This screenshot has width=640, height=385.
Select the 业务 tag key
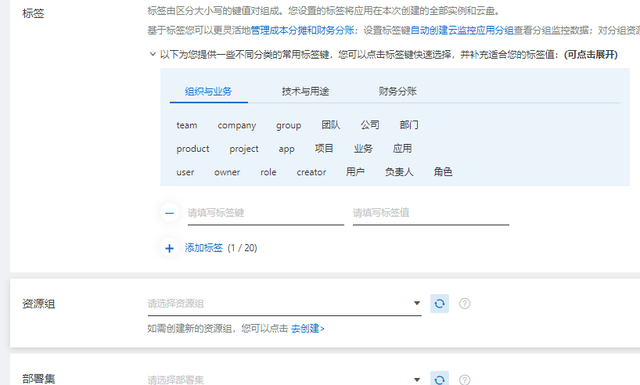[x=363, y=149]
